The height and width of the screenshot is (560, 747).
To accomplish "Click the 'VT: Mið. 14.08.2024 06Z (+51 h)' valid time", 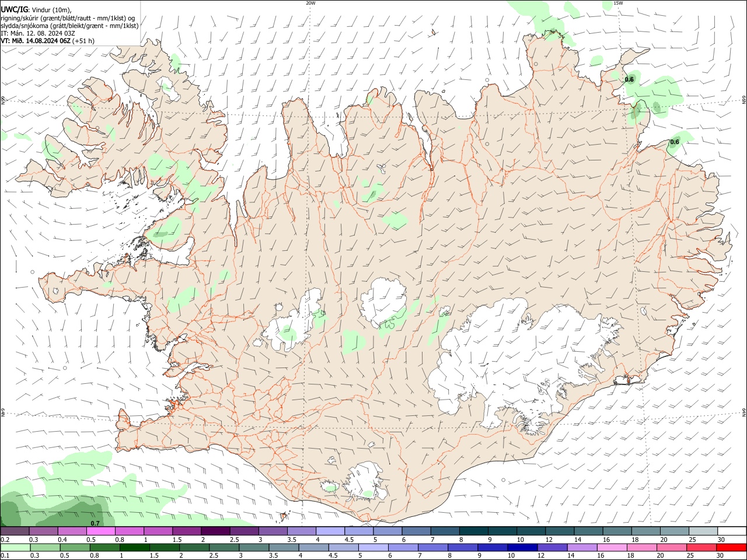I will 48,41.
